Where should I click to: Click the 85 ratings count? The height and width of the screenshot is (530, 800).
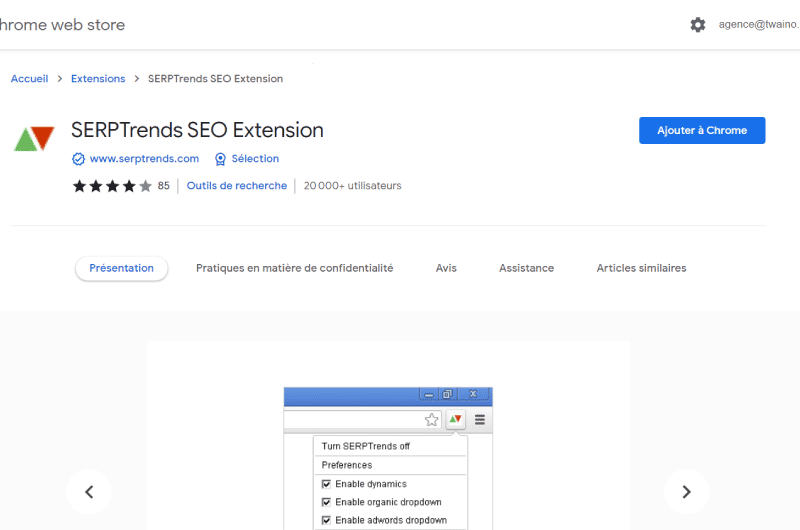point(163,186)
